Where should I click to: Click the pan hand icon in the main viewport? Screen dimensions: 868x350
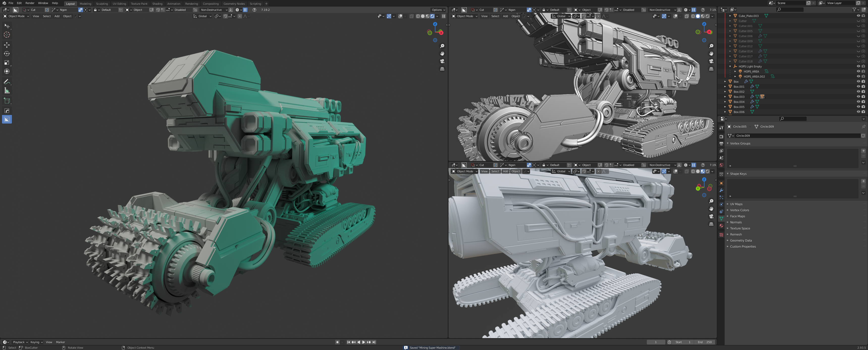[442, 54]
